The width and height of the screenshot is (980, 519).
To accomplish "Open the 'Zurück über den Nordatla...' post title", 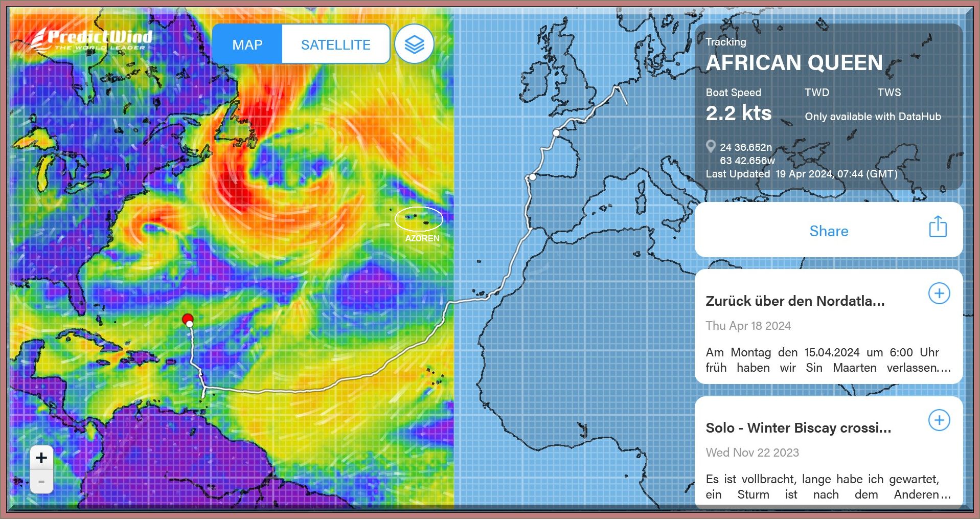I will click(x=794, y=301).
